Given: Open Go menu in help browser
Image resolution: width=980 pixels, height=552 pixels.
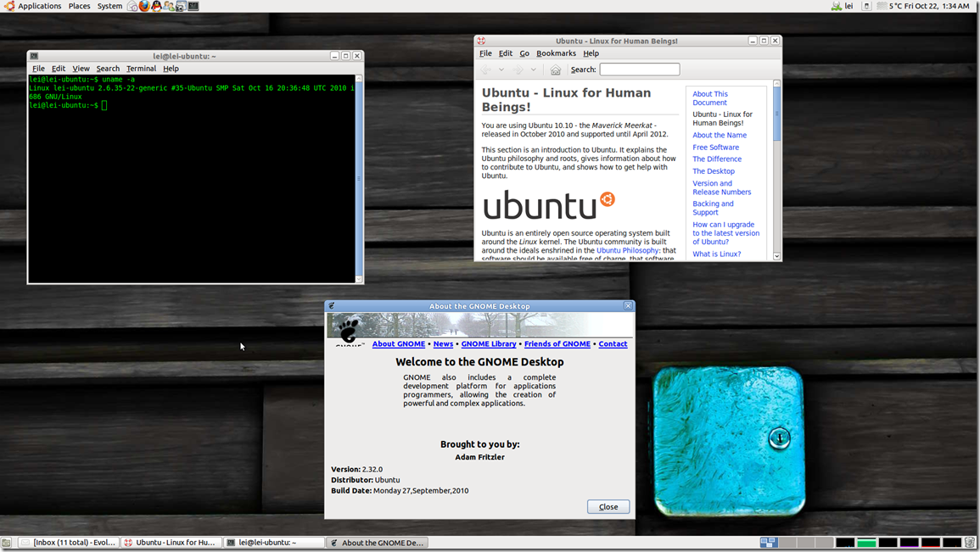Looking at the screenshot, I should [524, 53].
